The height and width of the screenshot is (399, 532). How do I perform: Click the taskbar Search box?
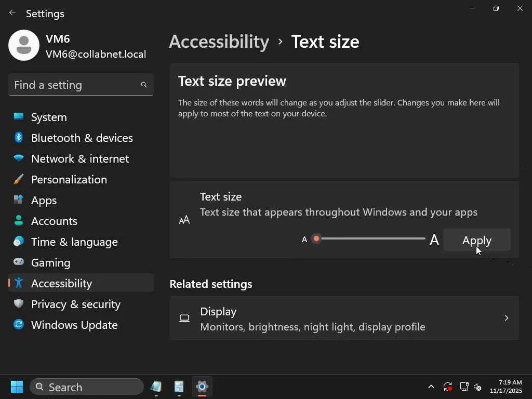coord(87,387)
